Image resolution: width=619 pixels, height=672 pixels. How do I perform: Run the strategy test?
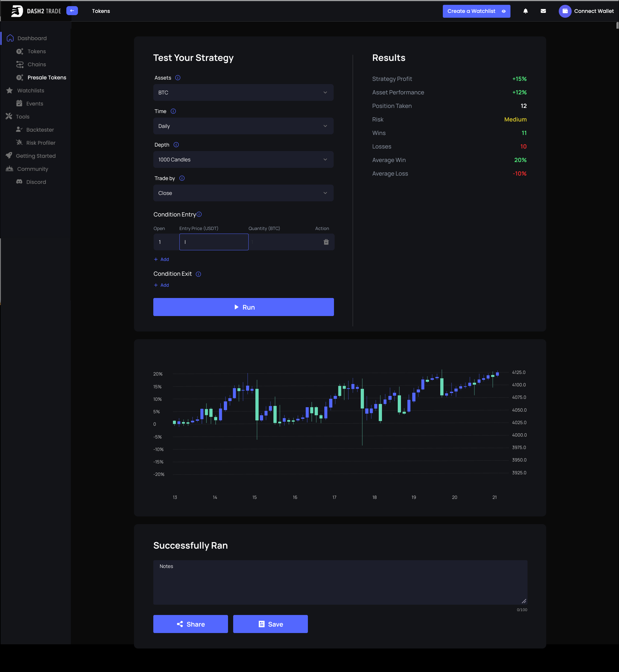tap(243, 307)
